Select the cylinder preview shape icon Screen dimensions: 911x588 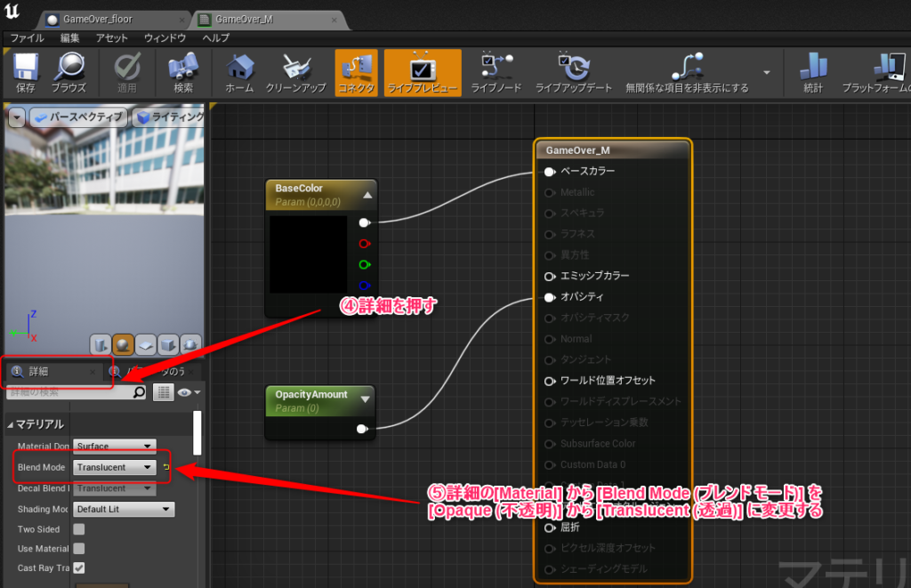click(101, 344)
